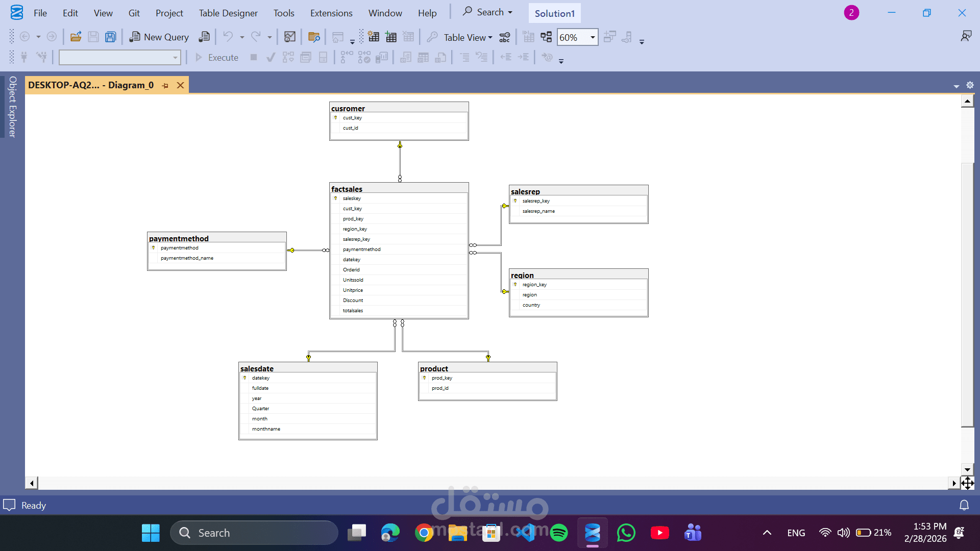Image resolution: width=980 pixels, height=551 pixels.
Task: Click the diagram pan navigation cross icon
Action: 967,483
